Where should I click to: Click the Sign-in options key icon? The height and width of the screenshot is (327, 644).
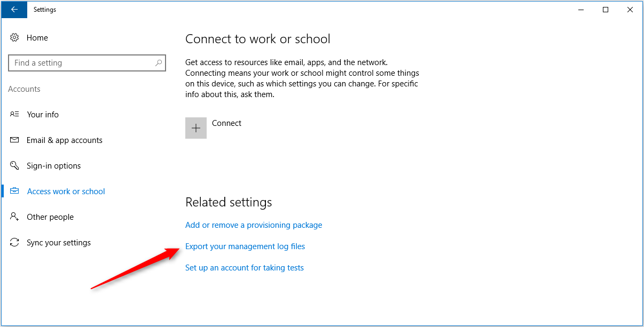pos(15,166)
